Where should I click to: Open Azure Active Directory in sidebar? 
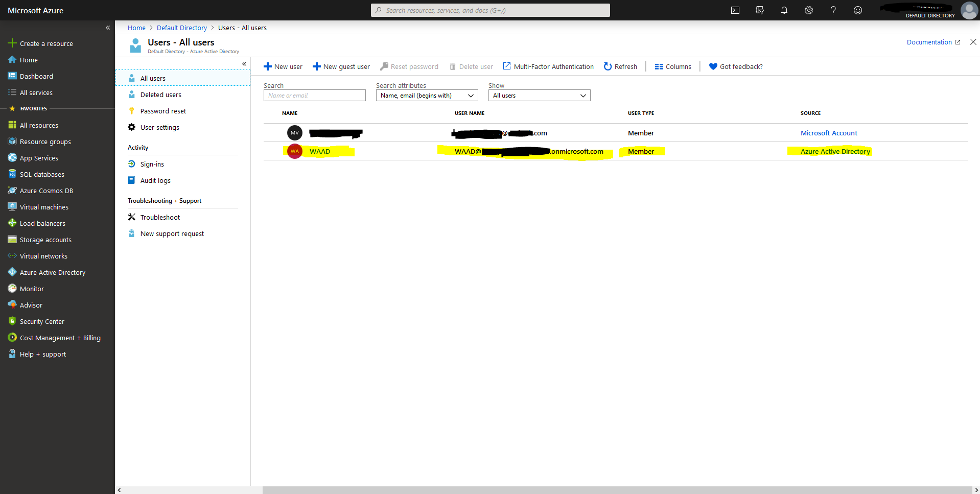pos(46,272)
